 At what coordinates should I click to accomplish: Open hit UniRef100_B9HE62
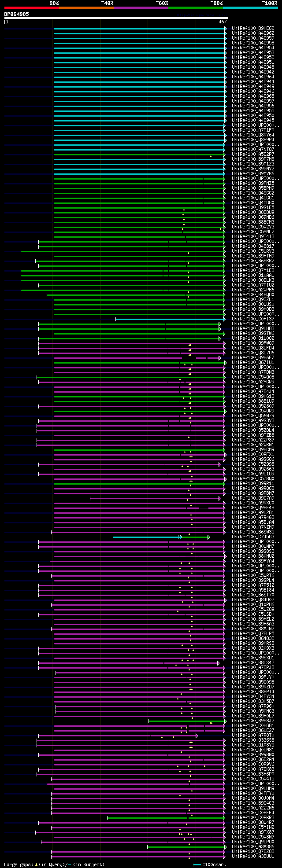click(x=253, y=28)
